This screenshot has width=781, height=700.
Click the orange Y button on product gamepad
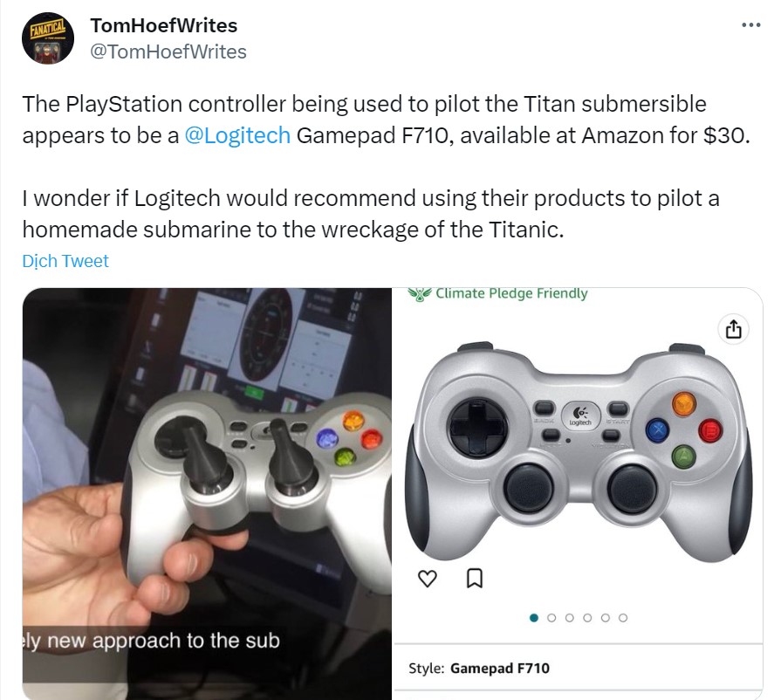tap(684, 403)
